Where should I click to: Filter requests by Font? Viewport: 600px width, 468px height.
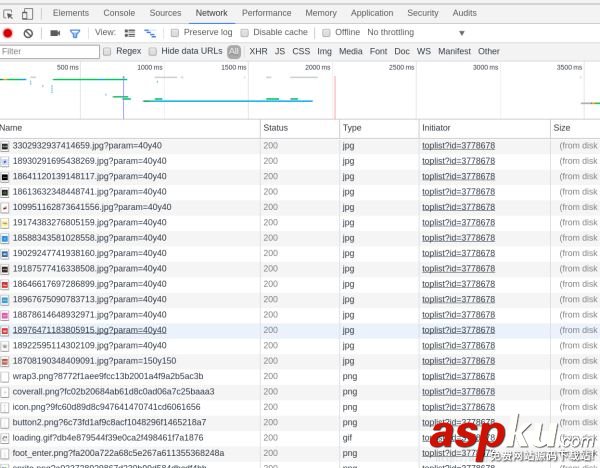[378, 51]
